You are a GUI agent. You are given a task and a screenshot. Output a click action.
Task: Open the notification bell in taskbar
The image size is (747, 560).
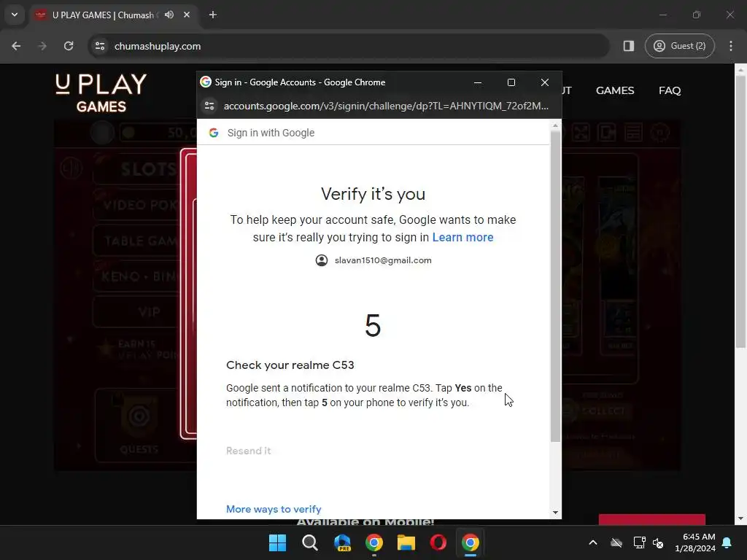point(727,542)
